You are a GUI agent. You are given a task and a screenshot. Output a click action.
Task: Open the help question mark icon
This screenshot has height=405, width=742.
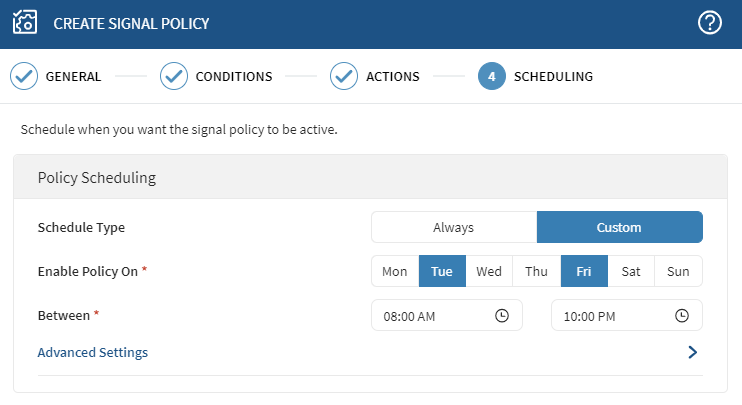[709, 23]
